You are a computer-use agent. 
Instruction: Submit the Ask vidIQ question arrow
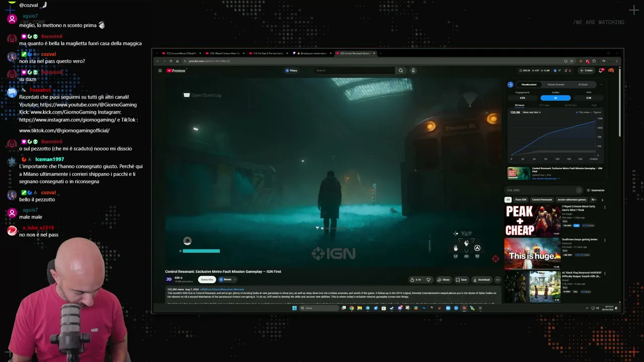tap(579, 190)
